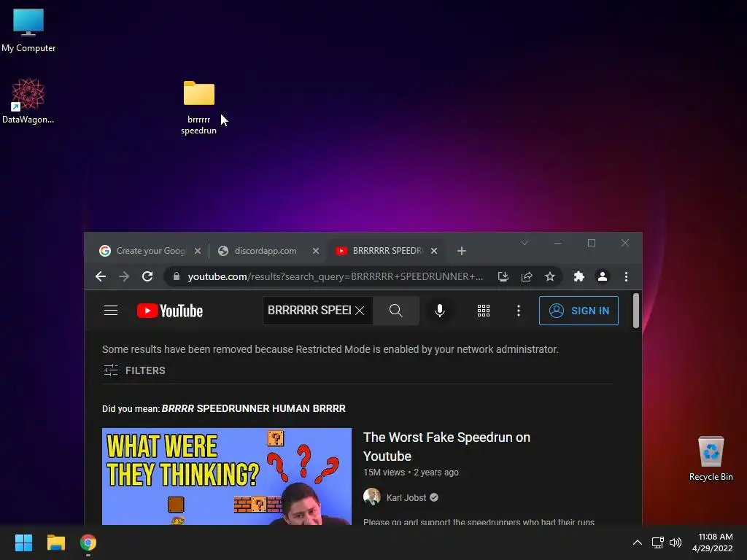Go forward in Chrome
The height and width of the screenshot is (560, 747).
[x=124, y=276]
